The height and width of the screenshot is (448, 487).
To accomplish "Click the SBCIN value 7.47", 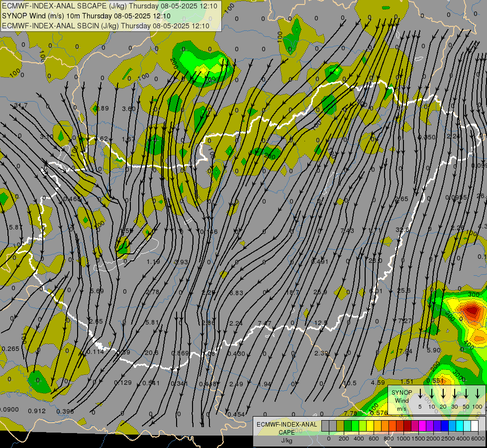I will click(x=265, y=324).
